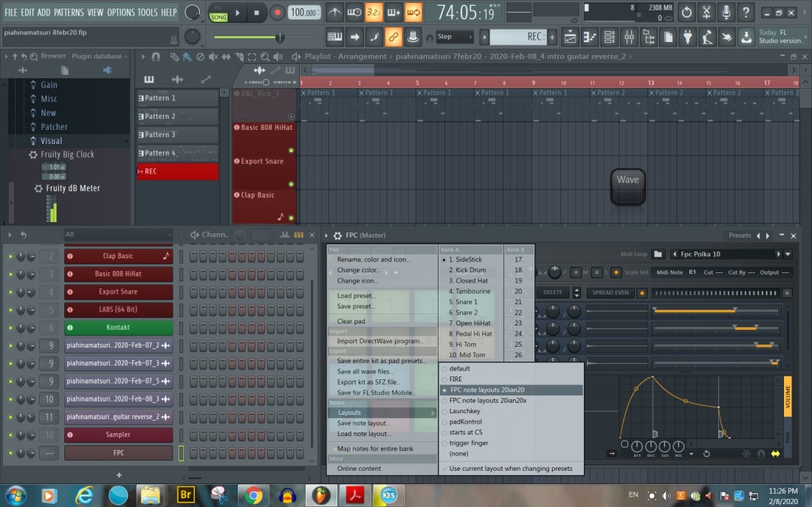This screenshot has width=812, height=507.
Task: Open the PATTERNS menu
Action: [69, 13]
